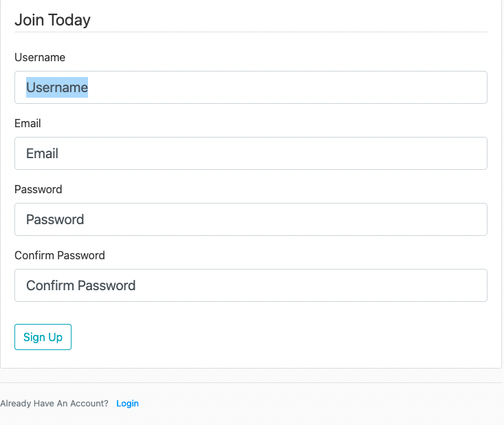The width and height of the screenshot is (504, 425).
Task: Click the Password placeholder text
Action: [x=55, y=219]
